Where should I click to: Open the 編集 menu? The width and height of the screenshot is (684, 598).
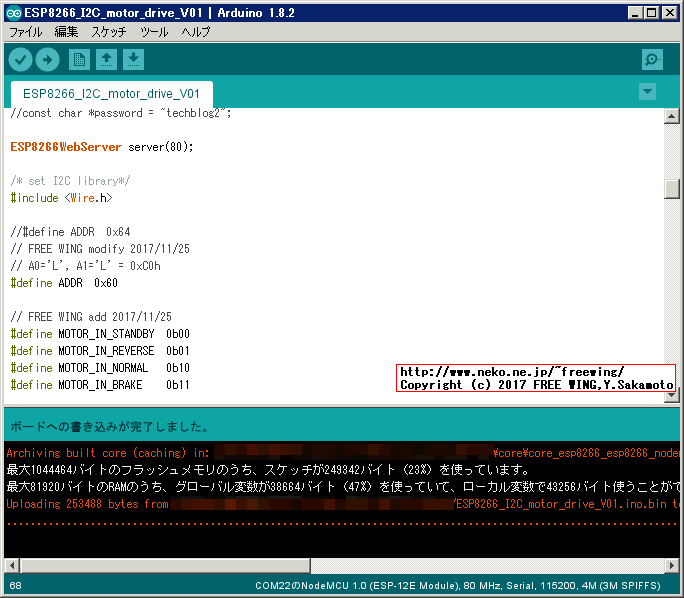click(66, 32)
